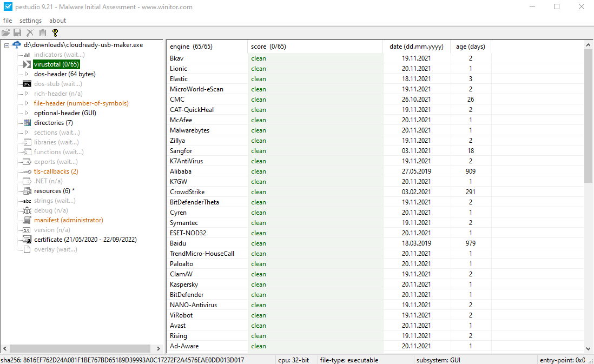
Task: Open the about menu
Action: click(x=57, y=21)
